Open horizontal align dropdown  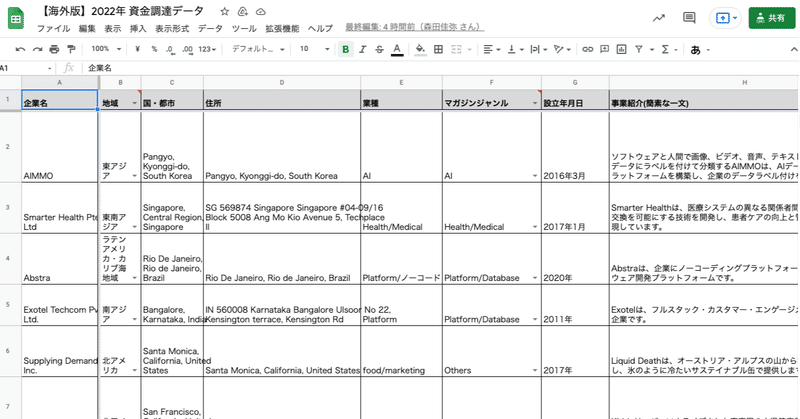tap(492, 50)
